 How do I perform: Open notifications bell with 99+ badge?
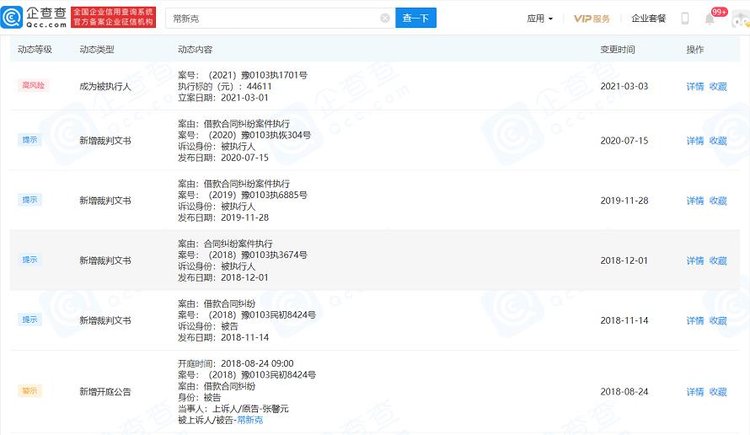tap(710, 19)
